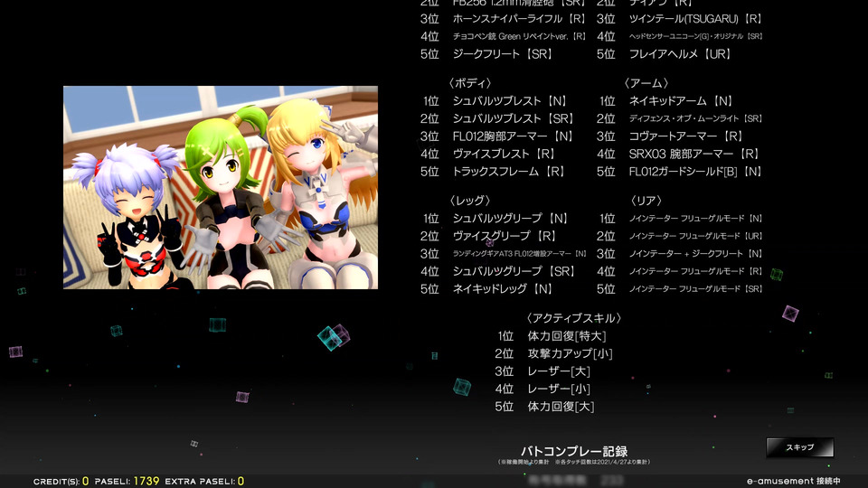The image size is (868, 488).
Task: Click チョコペン銃 Green リペイントver.【R】 entry
Action: pyautogui.click(x=519, y=36)
